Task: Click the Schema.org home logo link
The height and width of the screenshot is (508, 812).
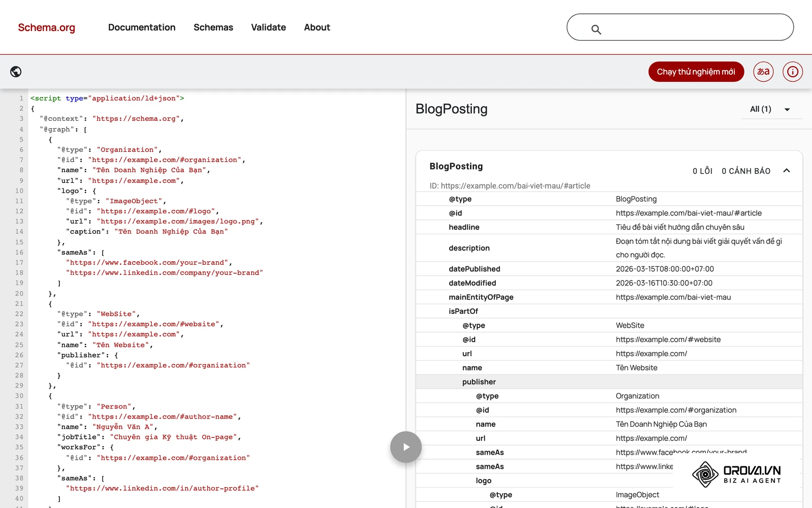Action: (x=47, y=27)
